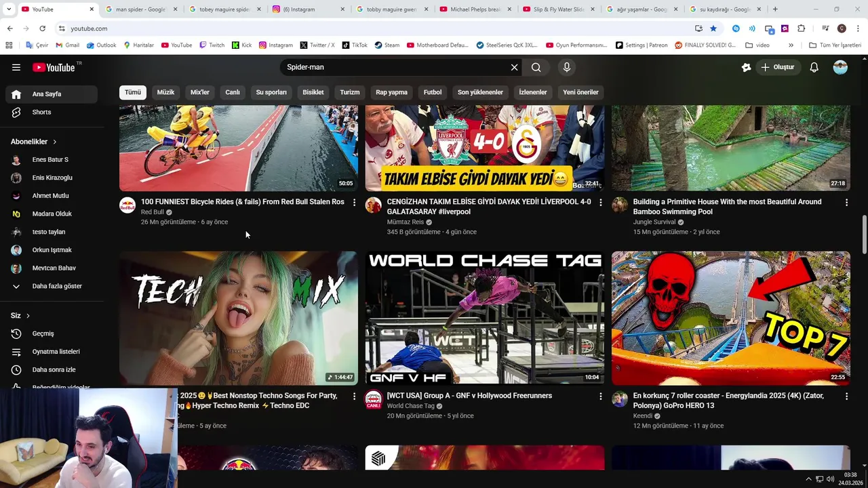
Task: Start voice search with microphone
Action: [567, 67]
